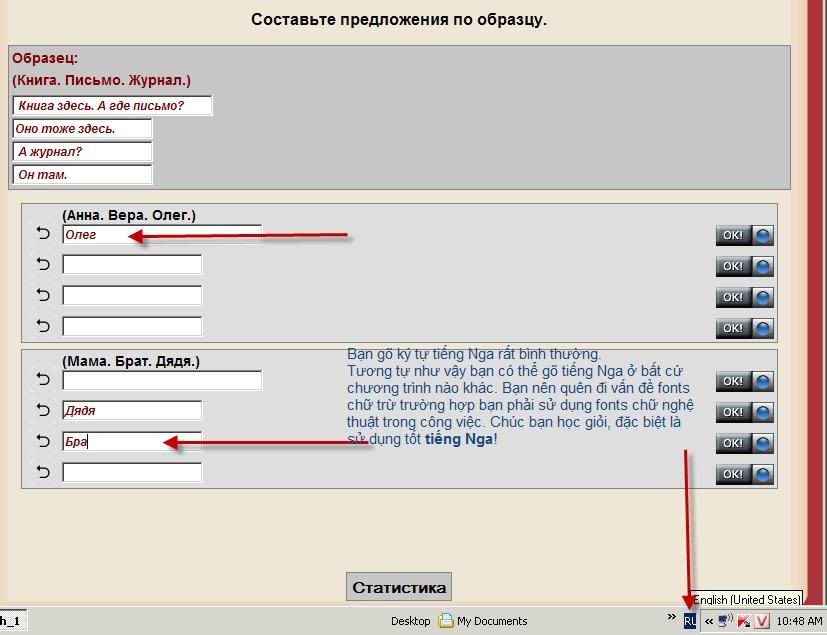Open the RU language indicator in taskbar
827x635 pixels.
(689, 621)
